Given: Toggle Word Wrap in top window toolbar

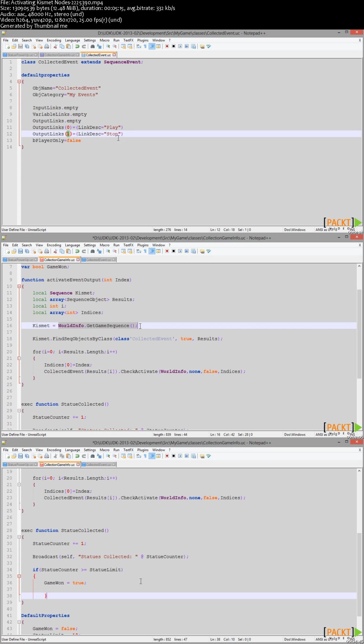Looking at the screenshot, I should [x=139, y=47].
